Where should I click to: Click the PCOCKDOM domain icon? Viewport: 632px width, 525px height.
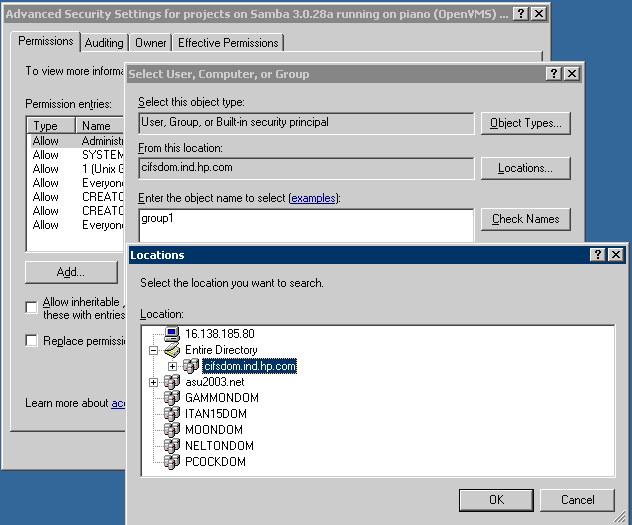(171, 462)
